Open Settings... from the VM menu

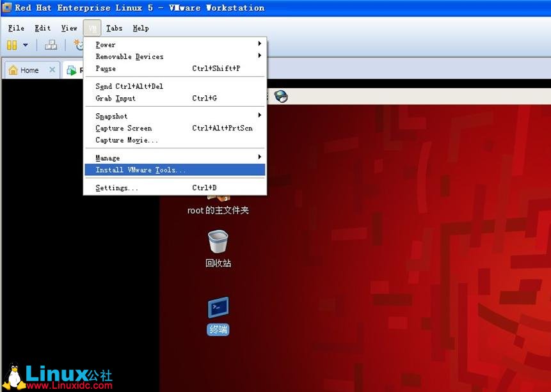(116, 188)
